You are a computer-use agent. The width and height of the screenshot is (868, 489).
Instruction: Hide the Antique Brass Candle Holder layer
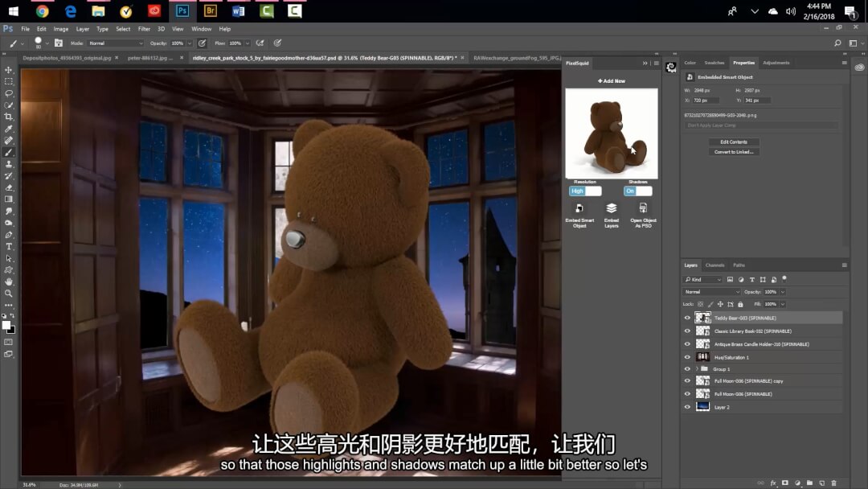click(x=687, y=344)
